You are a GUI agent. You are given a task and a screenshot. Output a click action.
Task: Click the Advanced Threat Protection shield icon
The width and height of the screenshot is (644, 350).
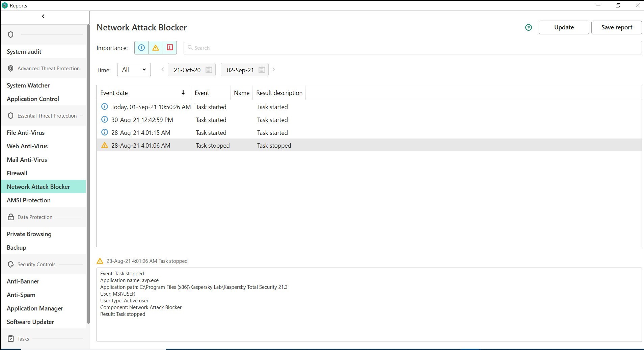(10, 68)
